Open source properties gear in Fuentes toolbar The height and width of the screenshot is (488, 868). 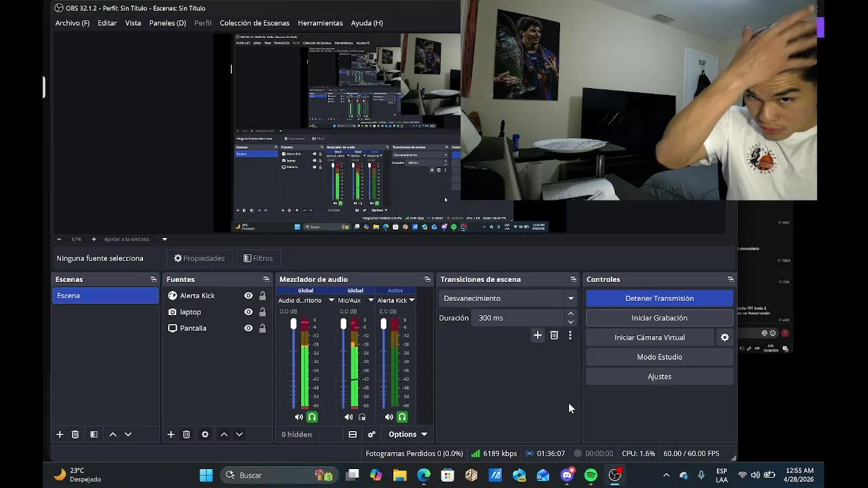[205, 434]
